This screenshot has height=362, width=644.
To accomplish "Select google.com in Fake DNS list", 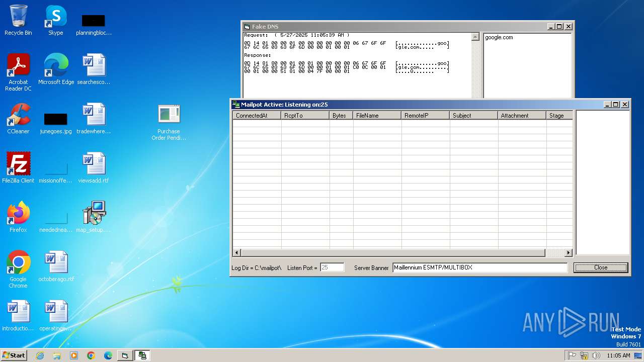I will pyautogui.click(x=499, y=37).
